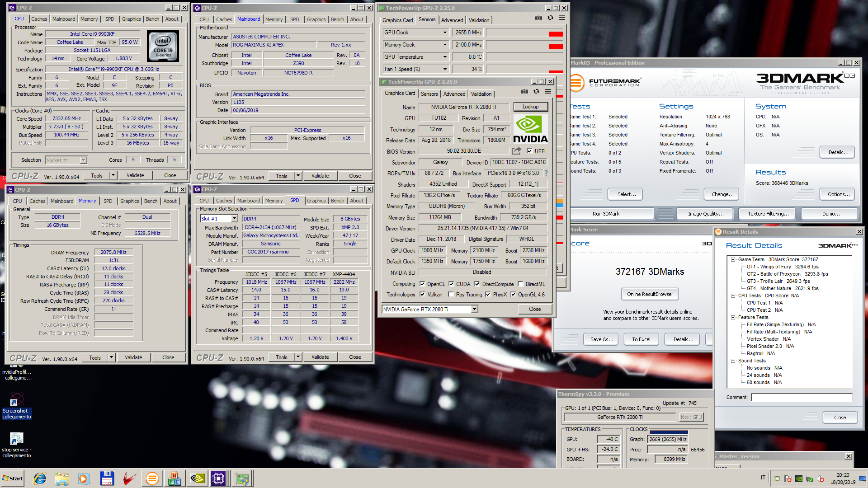This screenshot has width=868, height=488.
Task: Open Bench tab in CPU-Z Mainboard window
Action: 337,19
